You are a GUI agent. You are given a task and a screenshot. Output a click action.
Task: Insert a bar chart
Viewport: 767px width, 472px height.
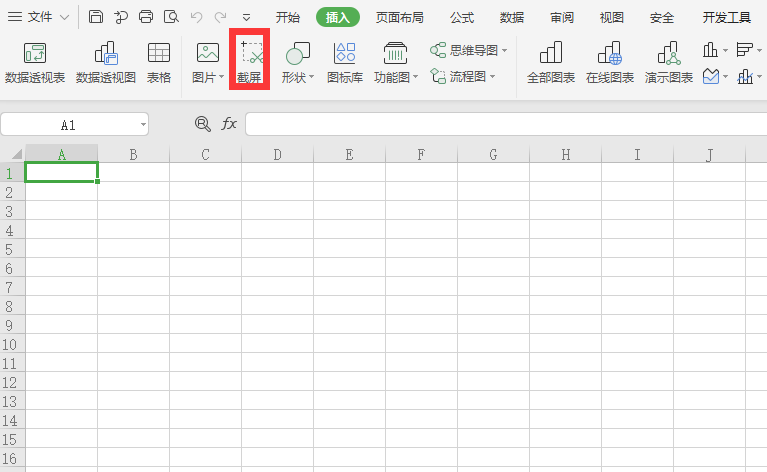(x=744, y=49)
